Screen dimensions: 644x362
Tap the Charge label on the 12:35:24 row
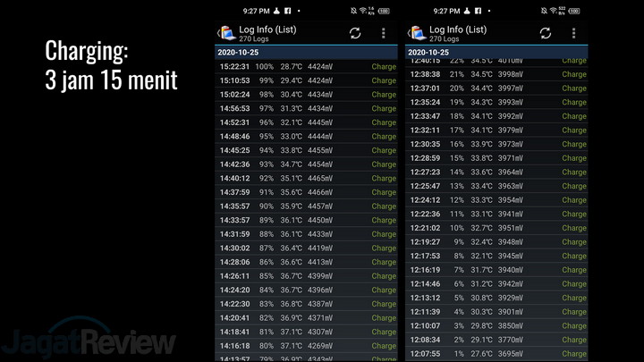[x=574, y=102]
